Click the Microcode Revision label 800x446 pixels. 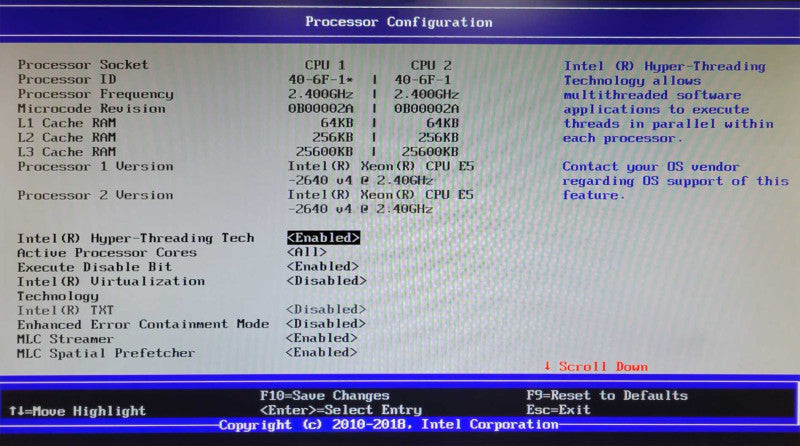tap(92, 109)
